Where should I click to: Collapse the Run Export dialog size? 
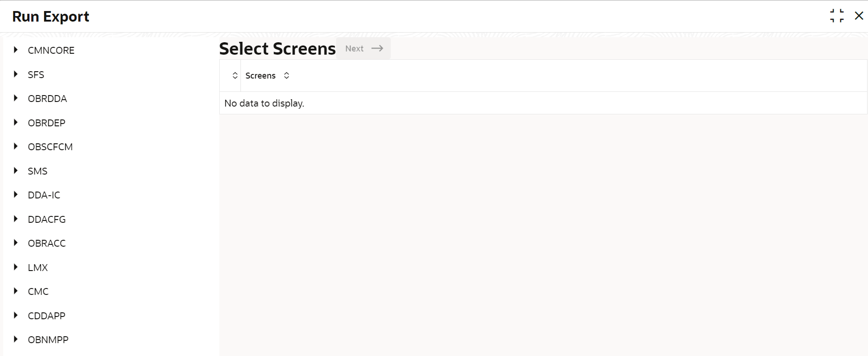(837, 16)
